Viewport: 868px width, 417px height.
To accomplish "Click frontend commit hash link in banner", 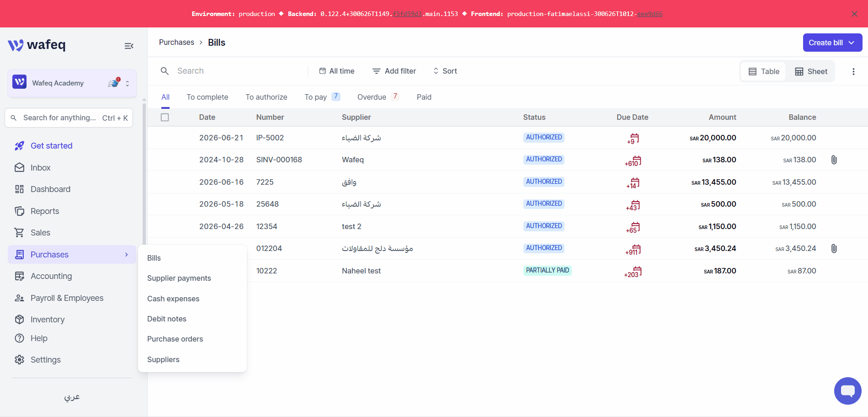I will pyautogui.click(x=650, y=14).
